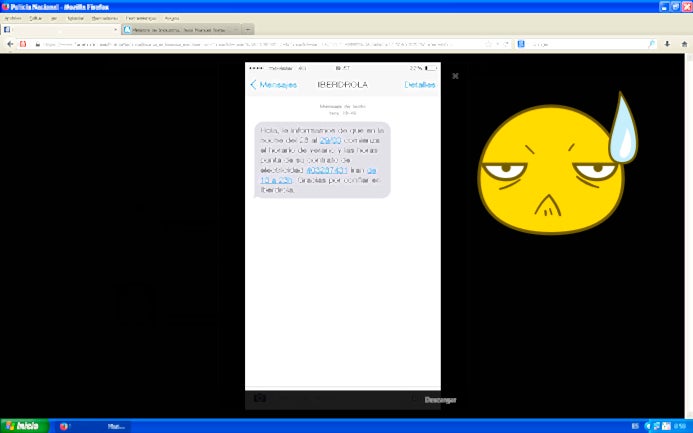
Task: Close the photo viewer with X
Action: click(455, 76)
